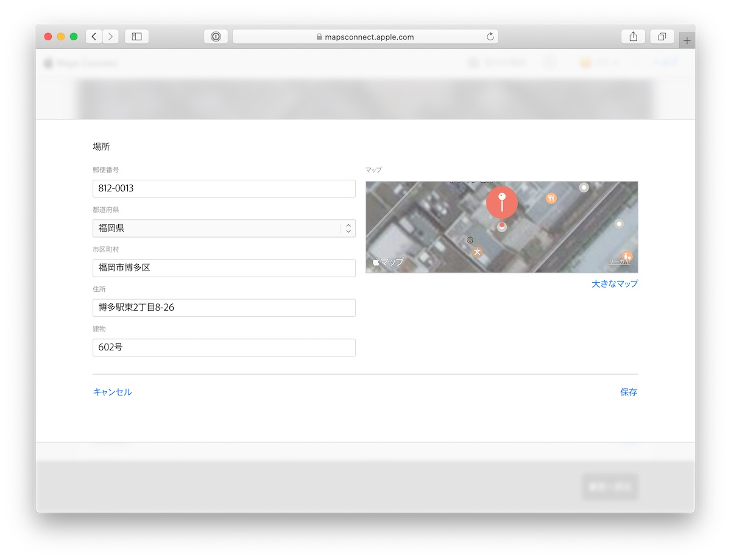This screenshot has height=560, width=731.
Task: Edit the 郵便番号 field with 812-0013
Action: [224, 188]
